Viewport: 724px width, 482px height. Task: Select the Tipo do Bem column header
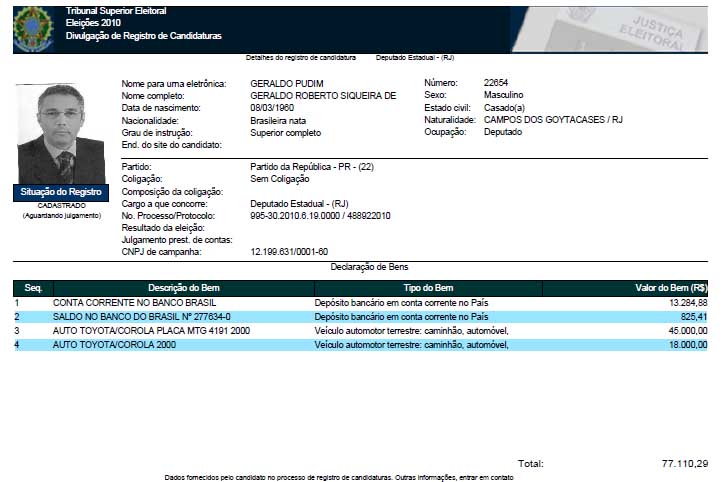[x=428, y=288]
